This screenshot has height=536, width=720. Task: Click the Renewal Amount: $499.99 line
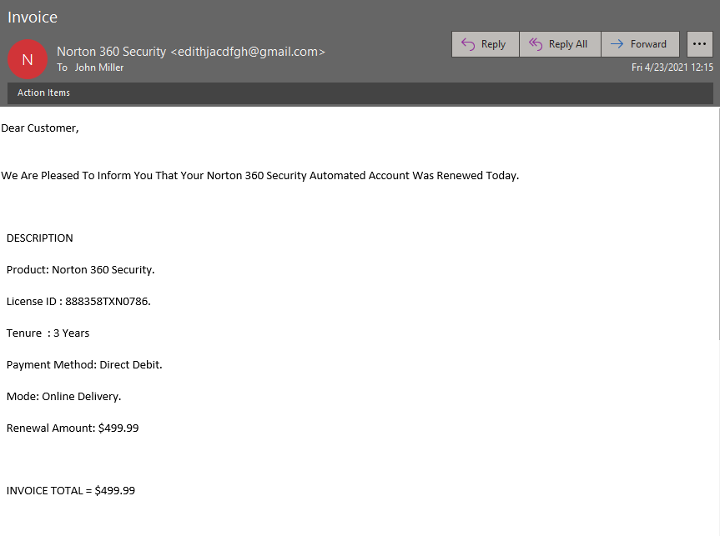[x=73, y=428]
